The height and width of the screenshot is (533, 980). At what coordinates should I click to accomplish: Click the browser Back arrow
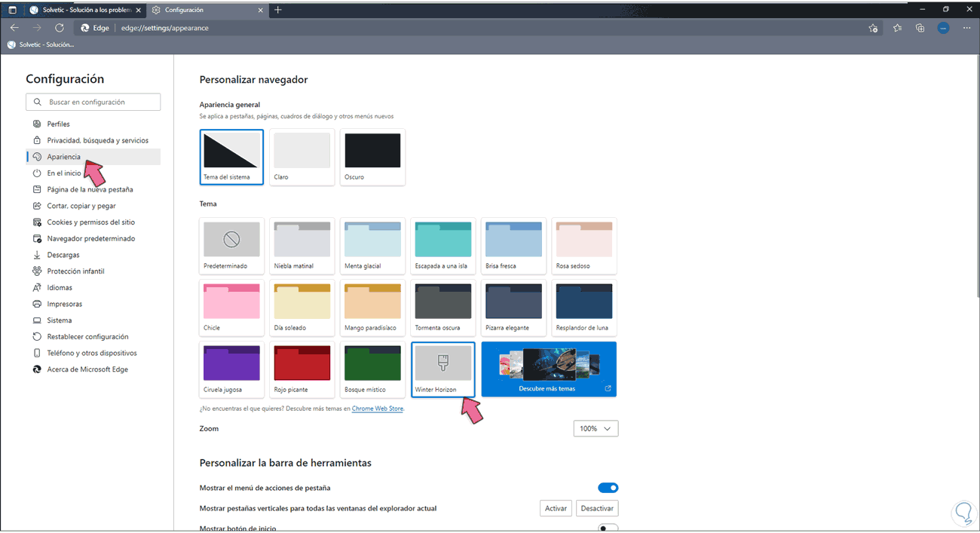pos(14,28)
